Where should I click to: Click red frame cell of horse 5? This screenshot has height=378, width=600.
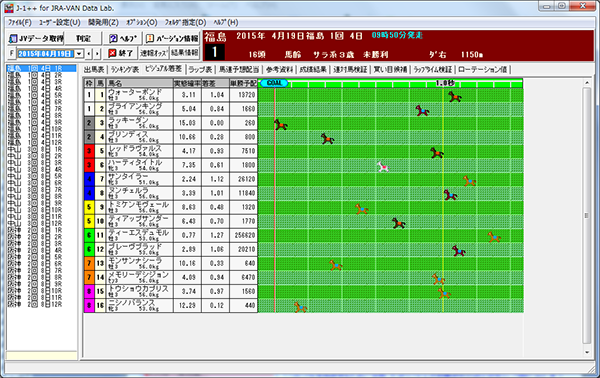click(89, 151)
